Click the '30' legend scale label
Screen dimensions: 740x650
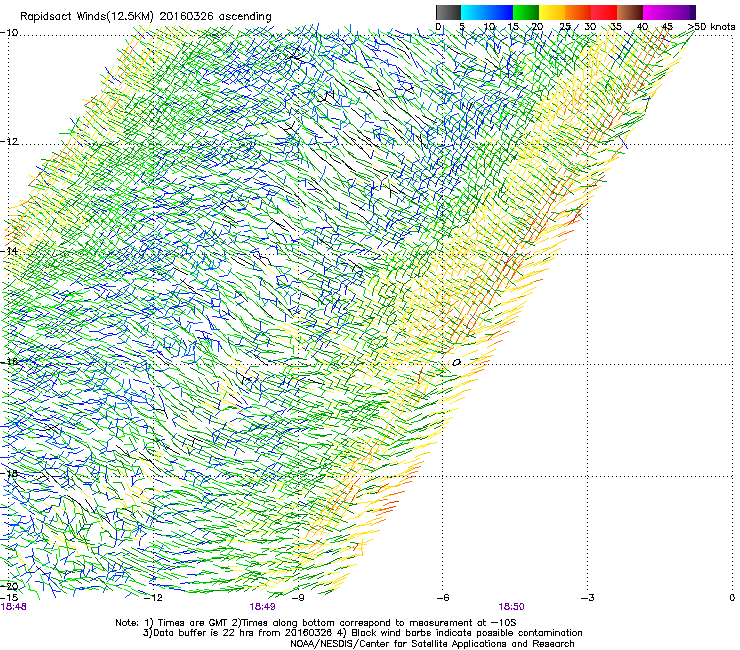(x=590, y=27)
